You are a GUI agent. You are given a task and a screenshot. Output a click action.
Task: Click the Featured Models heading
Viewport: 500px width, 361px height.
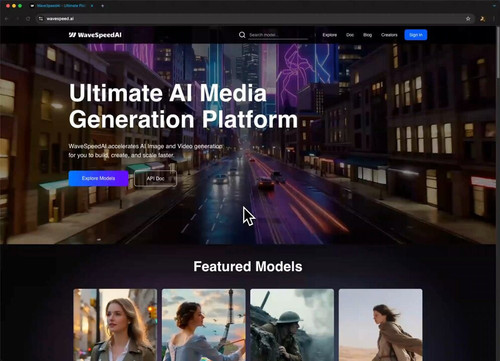(x=248, y=266)
